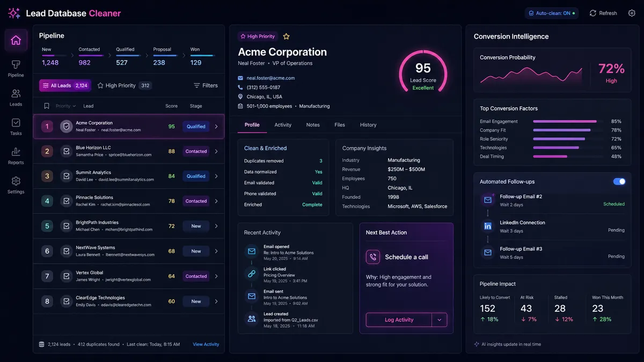This screenshot has height=362, width=644.
Task: Expand the ClearEdge Technologies row chevron
Action: pyautogui.click(x=216, y=301)
